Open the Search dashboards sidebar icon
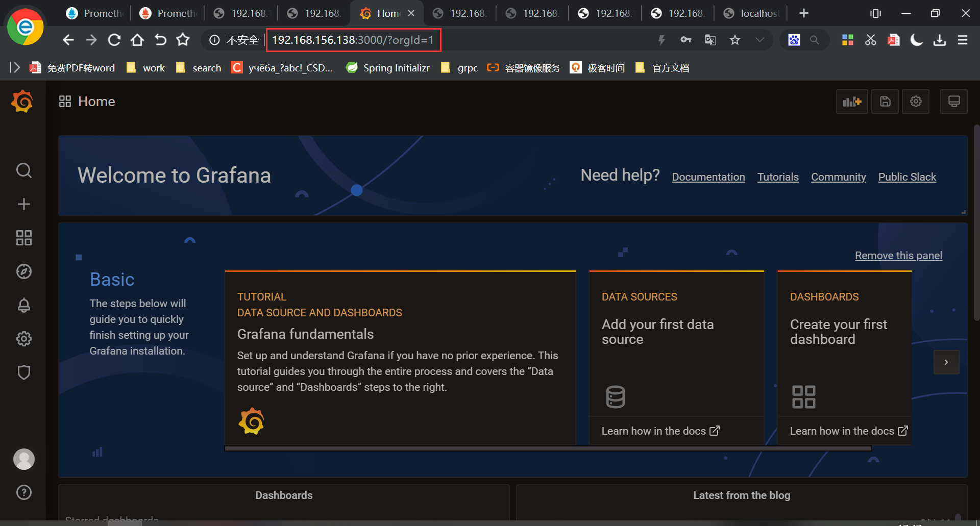The height and width of the screenshot is (526, 980). click(x=24, y=170)
